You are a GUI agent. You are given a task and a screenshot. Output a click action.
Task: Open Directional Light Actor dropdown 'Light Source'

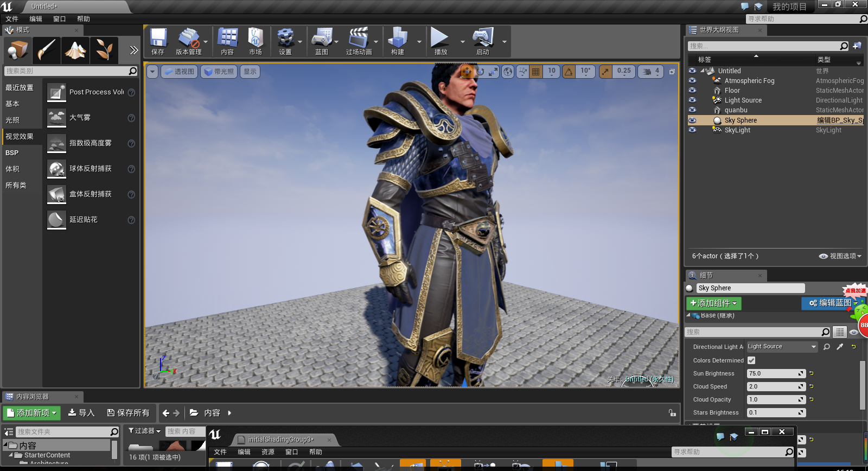click(782, 347)
